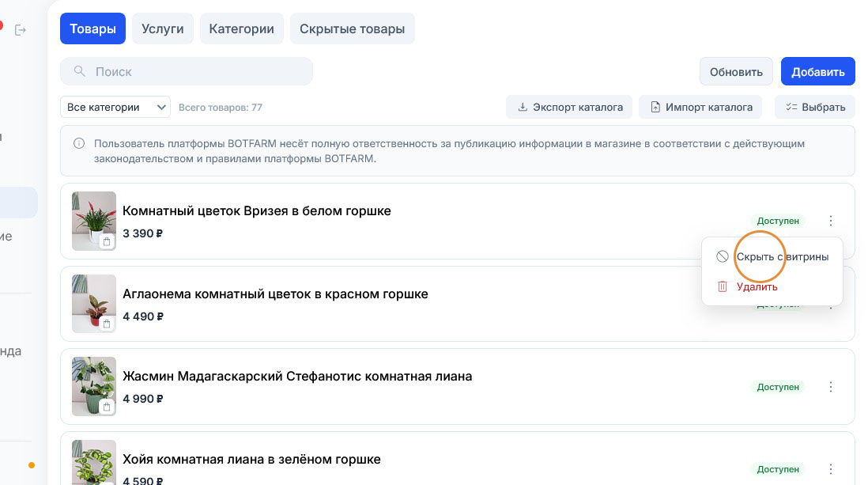Viewport: 868px width, 485px height.
Task: Switch to the Товары tab
Action: [93, 28]
